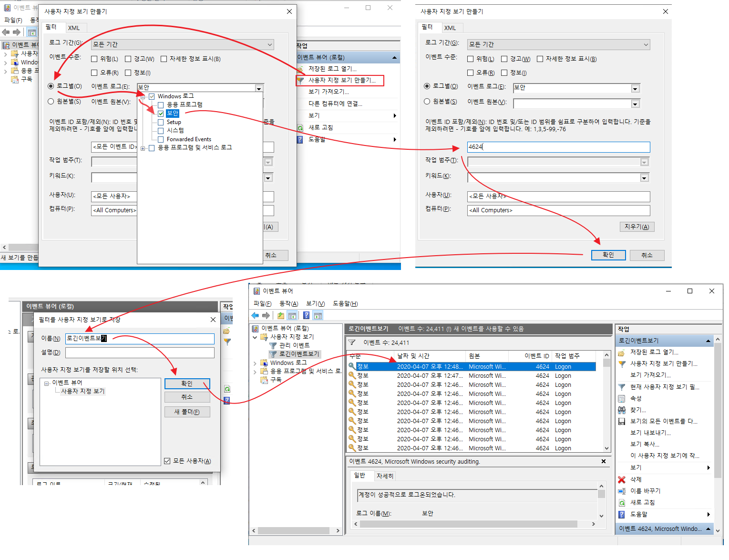Open 키워드(K) dropdown in right dialog

(x=644, y=177)
